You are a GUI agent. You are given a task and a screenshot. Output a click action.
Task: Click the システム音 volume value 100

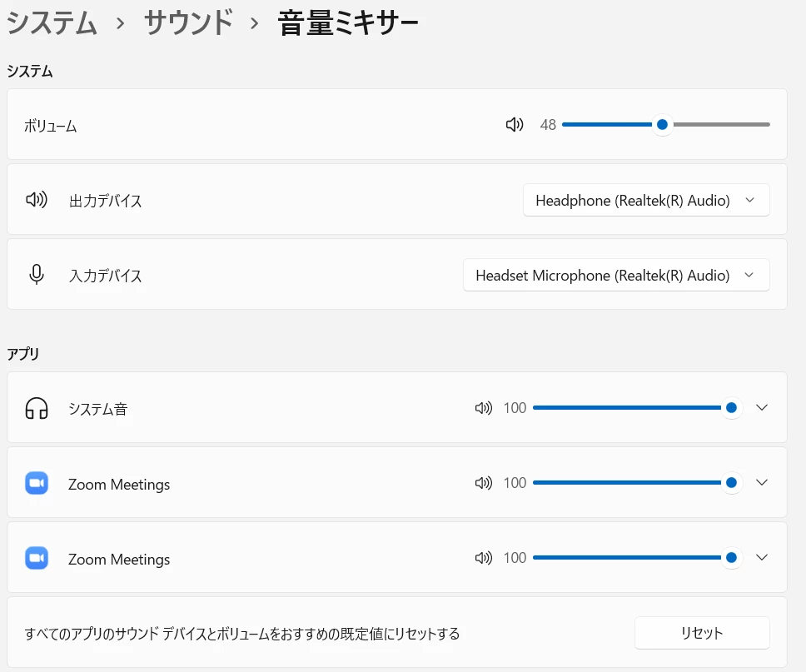click(x=515, y=408)
